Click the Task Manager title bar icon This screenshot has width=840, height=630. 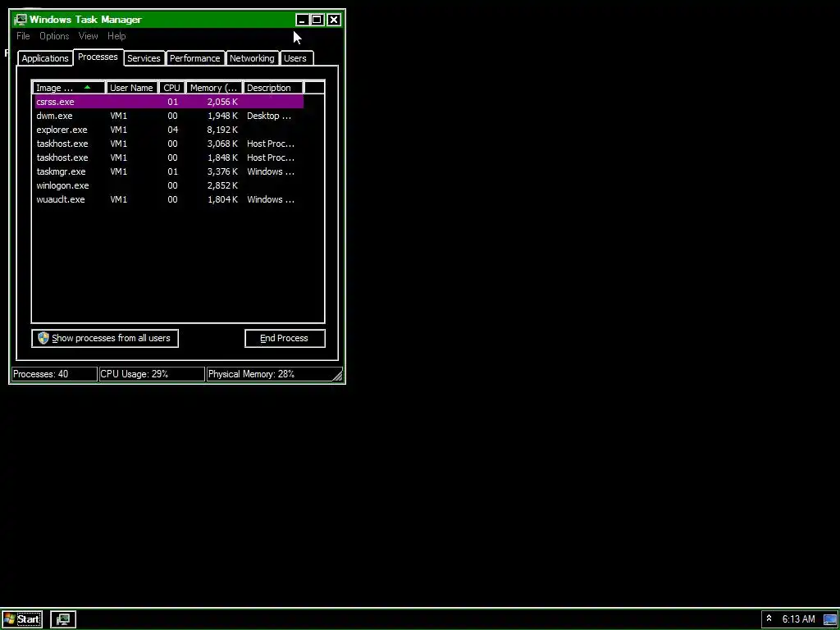[21, 20]
